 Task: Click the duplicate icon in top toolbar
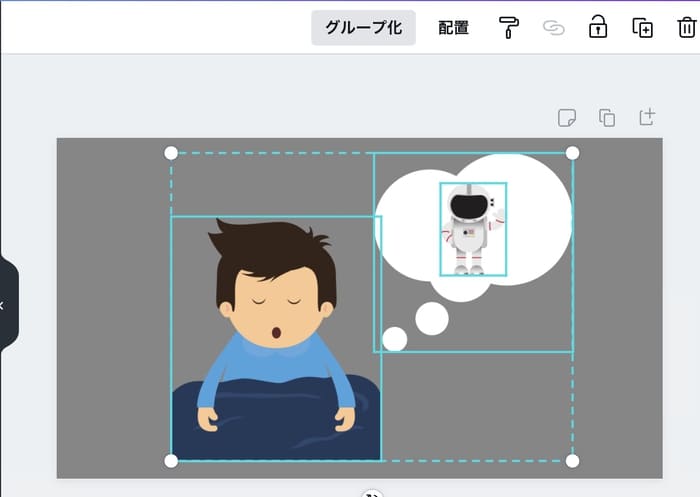tap(642, 28)
